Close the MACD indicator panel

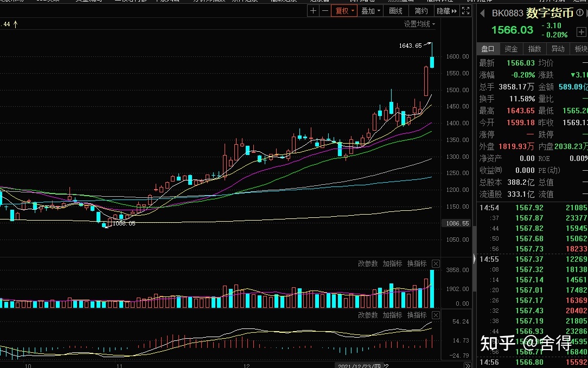[x=436, y=315]
